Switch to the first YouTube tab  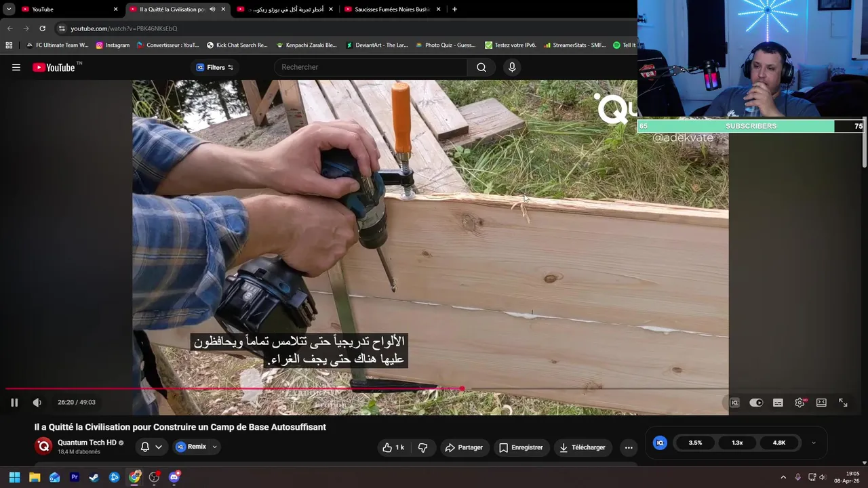pos(68,9)
